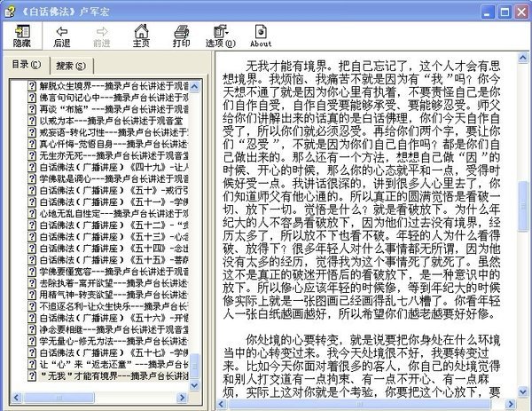Image resolution: width=532 pixels, height=411 pixels.
Task: Click the 主页 (Home) toolbar icon
Action: (141, 36)
